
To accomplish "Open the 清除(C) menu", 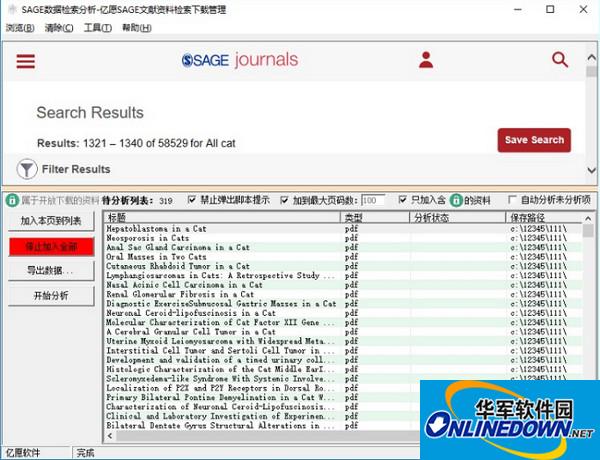I will point(59,27).
